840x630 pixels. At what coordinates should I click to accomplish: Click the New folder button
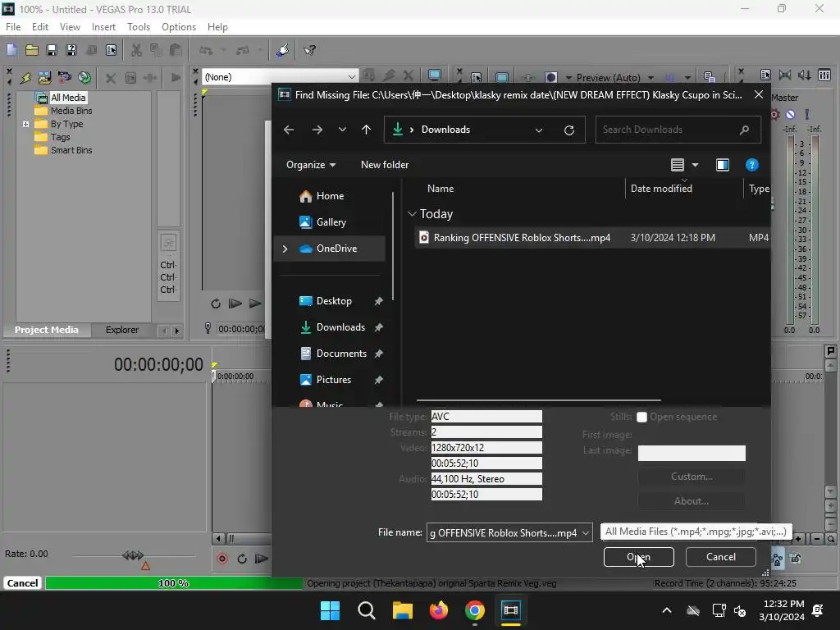(385, 165)
